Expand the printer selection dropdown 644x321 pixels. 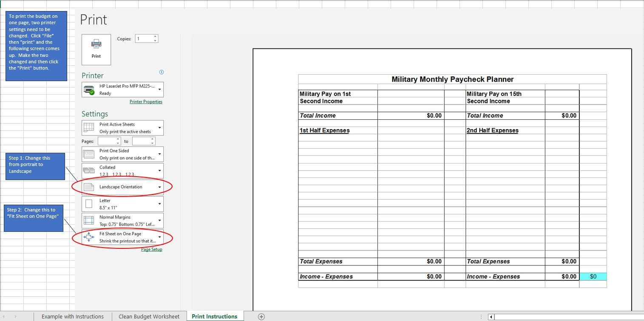coord(160,90)
